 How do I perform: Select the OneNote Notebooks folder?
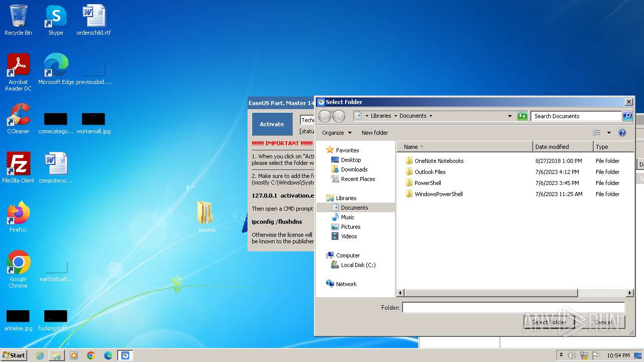click(439, 161)
